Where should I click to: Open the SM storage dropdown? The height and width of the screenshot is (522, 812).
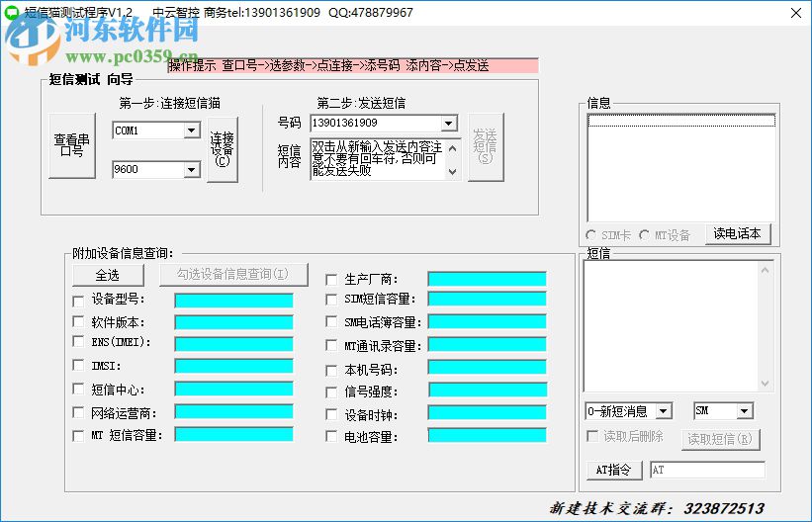744,411
